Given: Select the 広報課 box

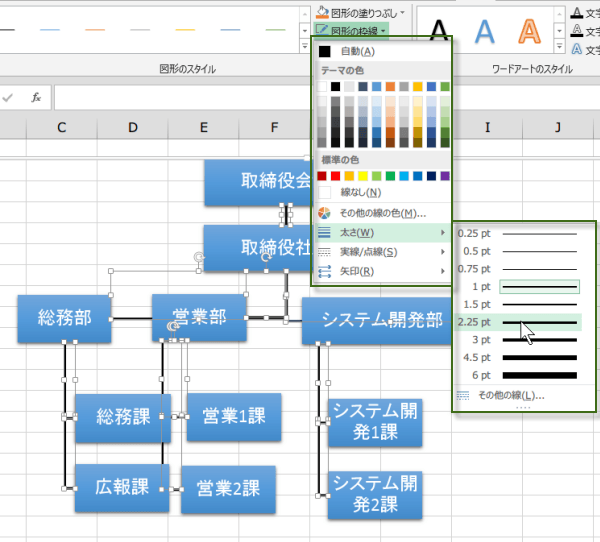Looking at the screenshot, I should pos(122,488).
